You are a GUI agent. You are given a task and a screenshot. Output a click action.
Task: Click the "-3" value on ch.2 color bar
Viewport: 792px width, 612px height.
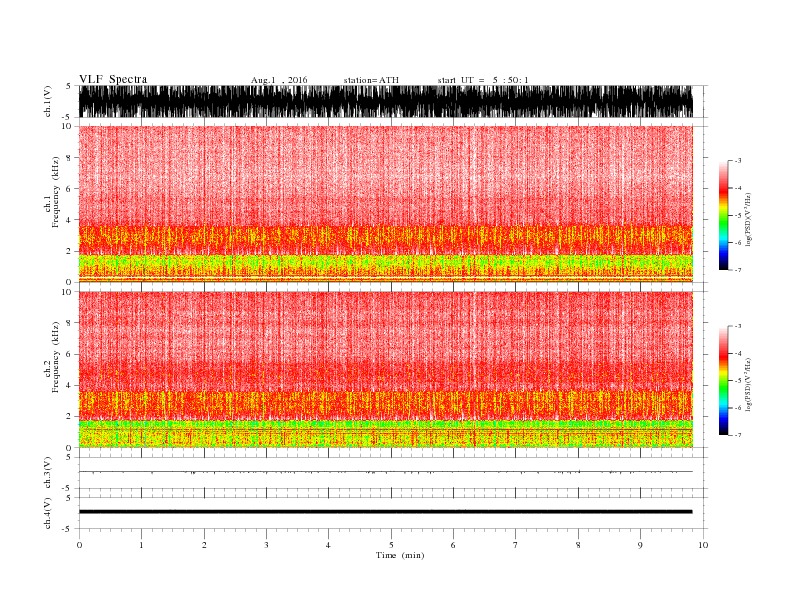(x=737, y=326)
